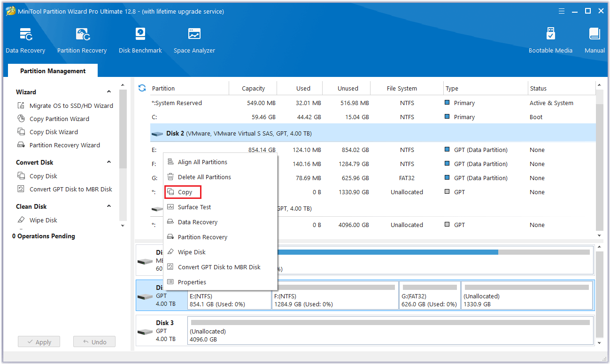
Task: Choose Copy in the context menu
Action: click(x=220, y=192)
